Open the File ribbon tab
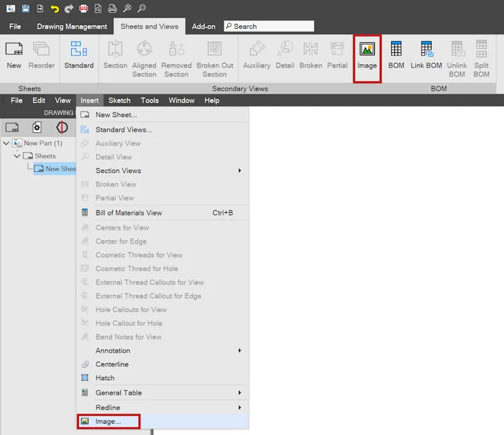Image resolution: width=504 pixels, height=435 pixels. click(15, 26)
